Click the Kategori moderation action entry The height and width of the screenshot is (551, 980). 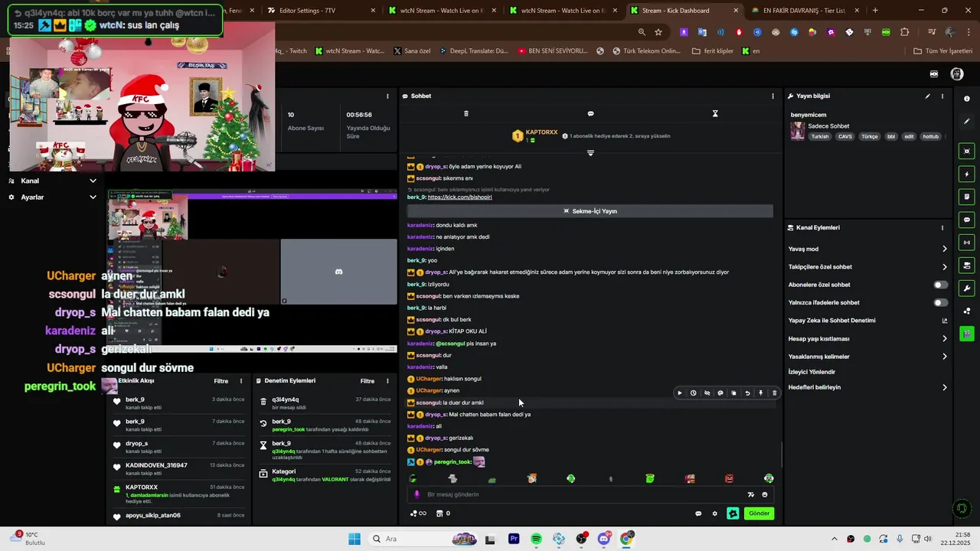(x=325, y=475)
